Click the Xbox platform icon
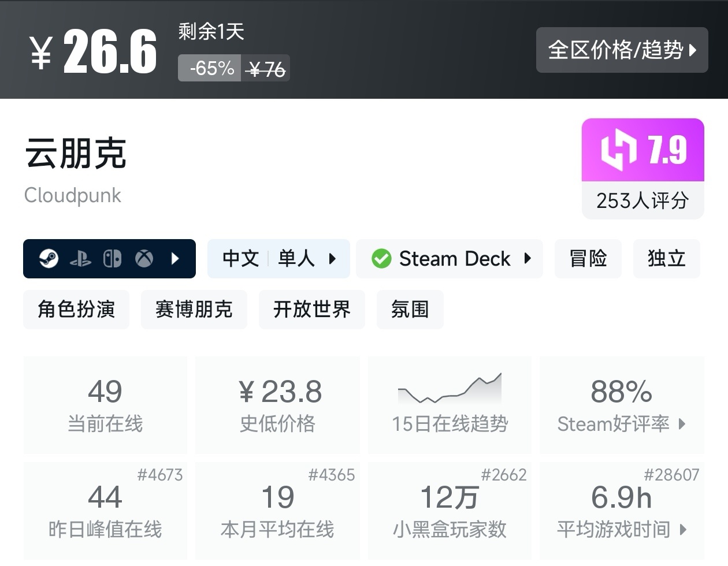The width and height of the screenshot is (728, 566). [x=144, y=259]
